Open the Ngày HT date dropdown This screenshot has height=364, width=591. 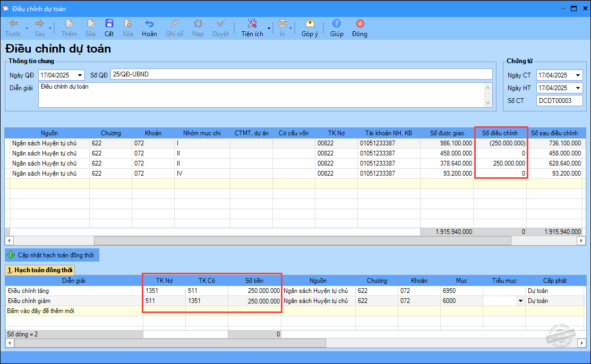[x=578, y=88]
